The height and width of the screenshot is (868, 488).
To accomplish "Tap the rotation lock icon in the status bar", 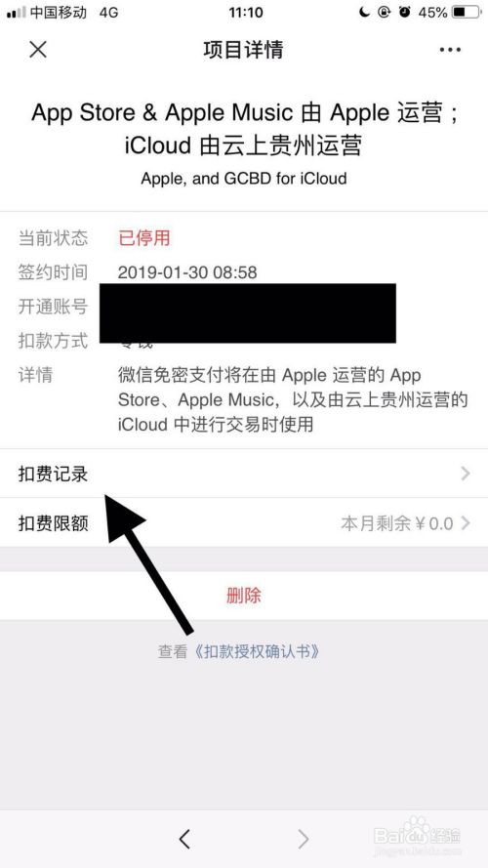I will click(385, 12).
